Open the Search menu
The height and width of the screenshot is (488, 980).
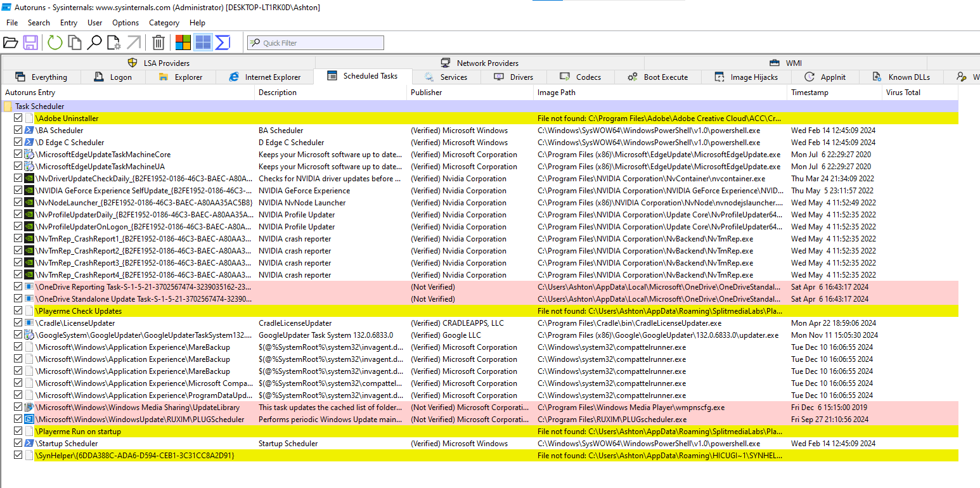[39, 23]
